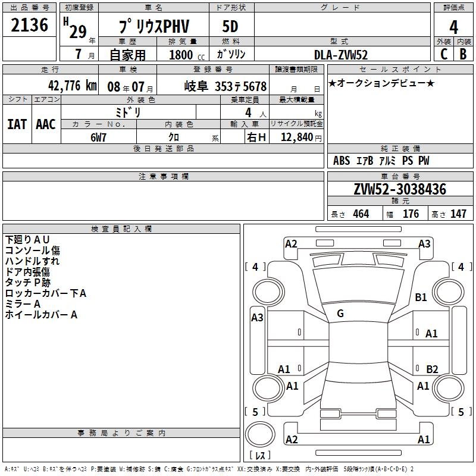Click the interior color クロ
The width and height of the screenshot is (476, 476).
[174, 137]
